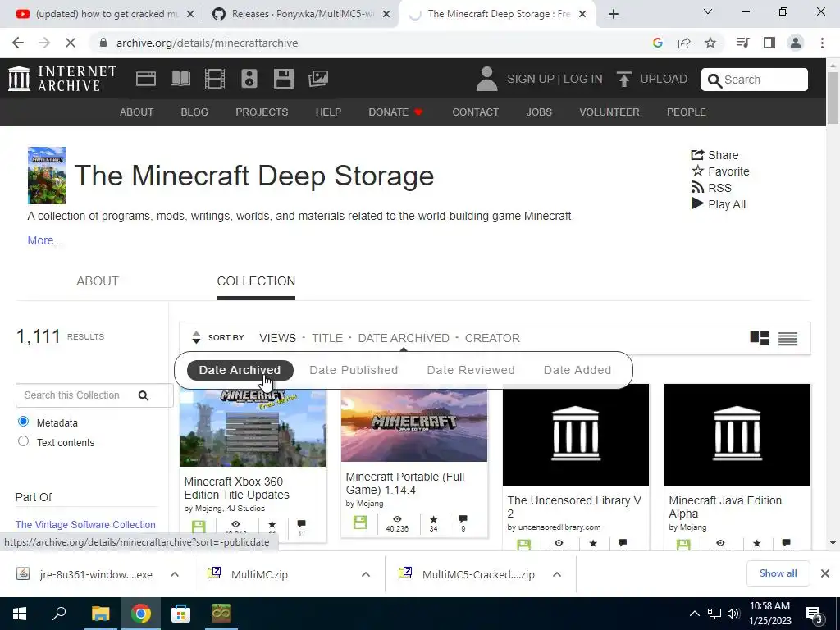Stop loading the page
Image resolution: width=840 pixels, height=630 pixels.
(x=71, y=43)
